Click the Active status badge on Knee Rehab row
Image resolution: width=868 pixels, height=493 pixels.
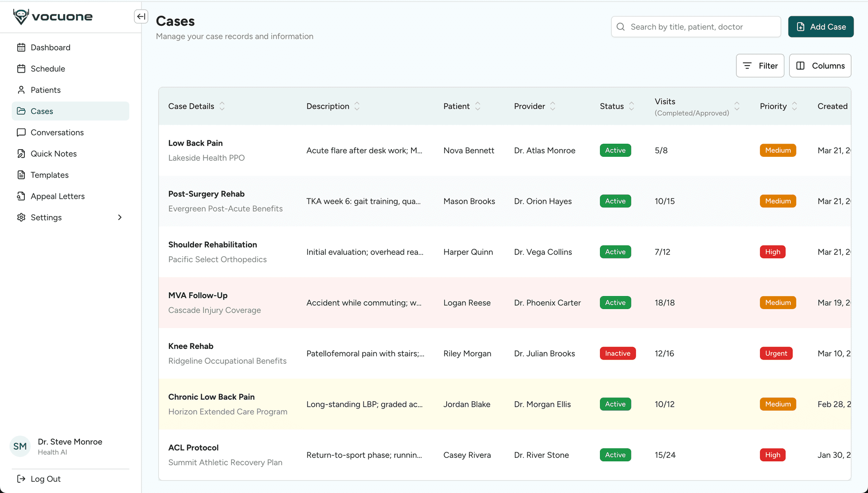pos(618,353)
